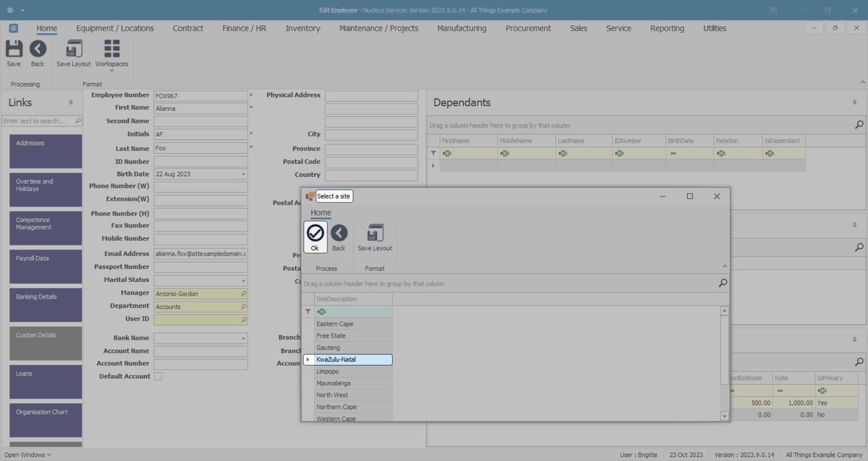Click the site list scrollbar down arrow

pos(724,416)
